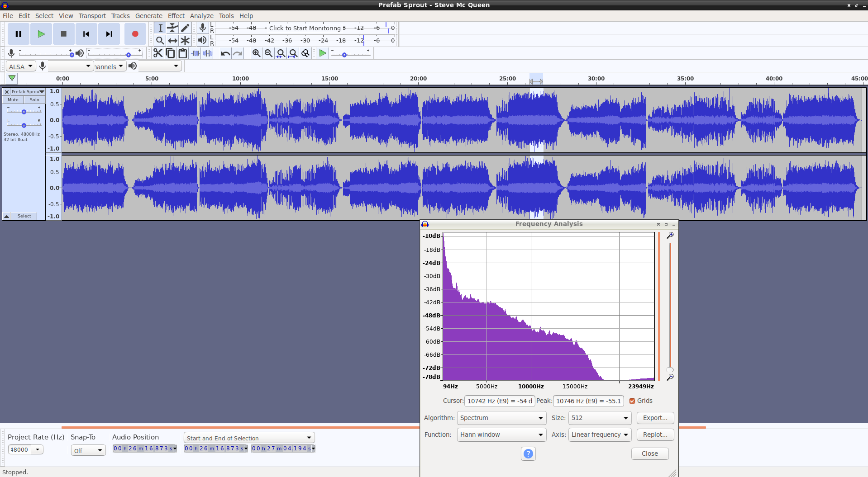Open the Size 512 dropdown
The height and width of the screenshot is (477, 868).
[600, 418]
